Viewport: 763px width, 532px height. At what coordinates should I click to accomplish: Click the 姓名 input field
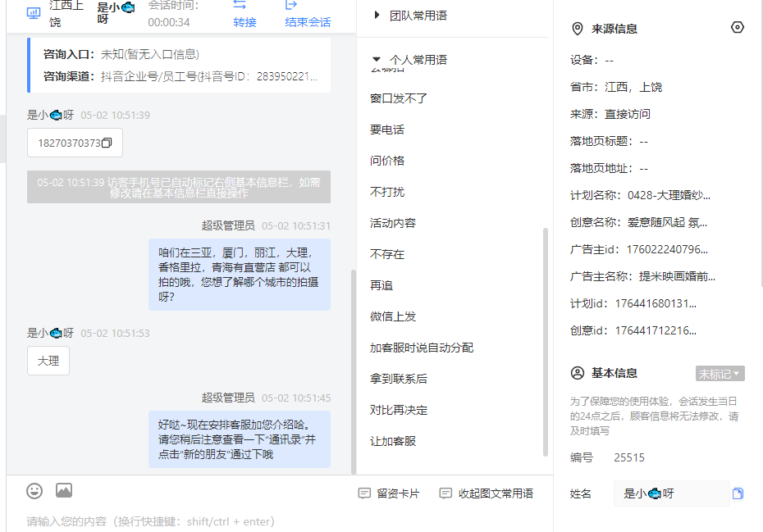pos(671,493)
